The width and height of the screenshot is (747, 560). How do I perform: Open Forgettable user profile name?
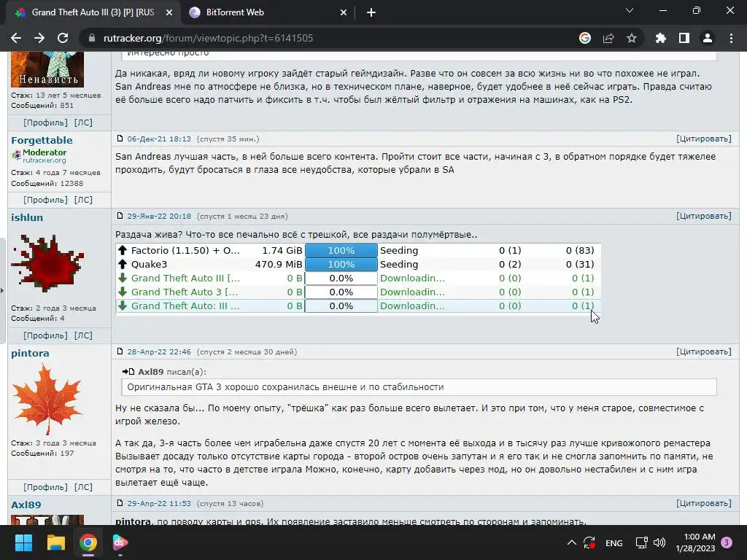coord(42,140)
